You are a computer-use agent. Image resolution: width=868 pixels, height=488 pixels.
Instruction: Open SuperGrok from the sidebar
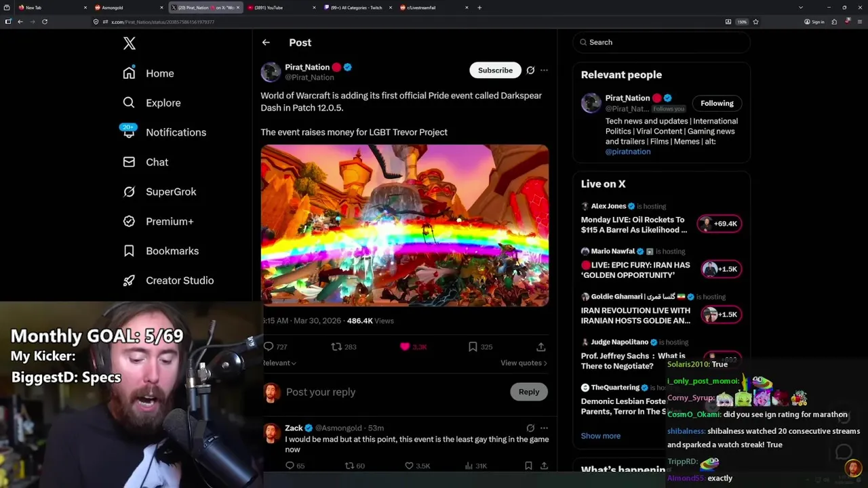[160, 192]
